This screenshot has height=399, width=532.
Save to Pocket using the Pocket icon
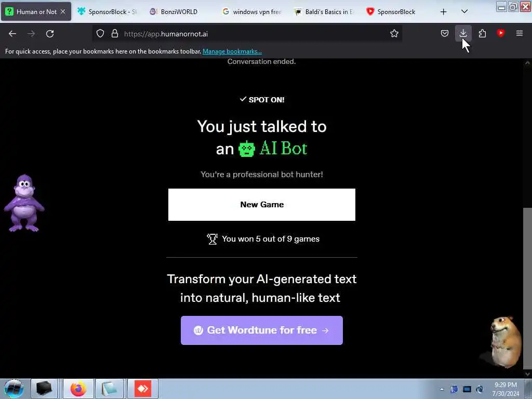tap(445, 34)
